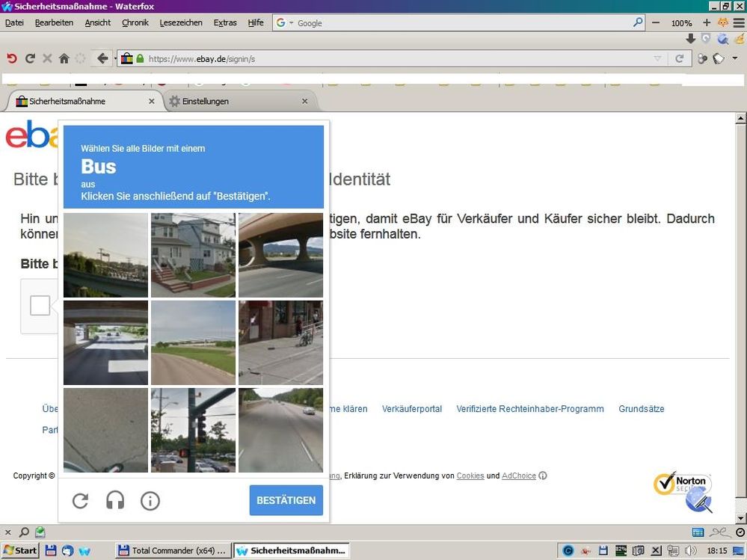Viewport: 747px width, 560px height.
Task: Tick the robot verification checkbox
Action: (x=40, y=305)
